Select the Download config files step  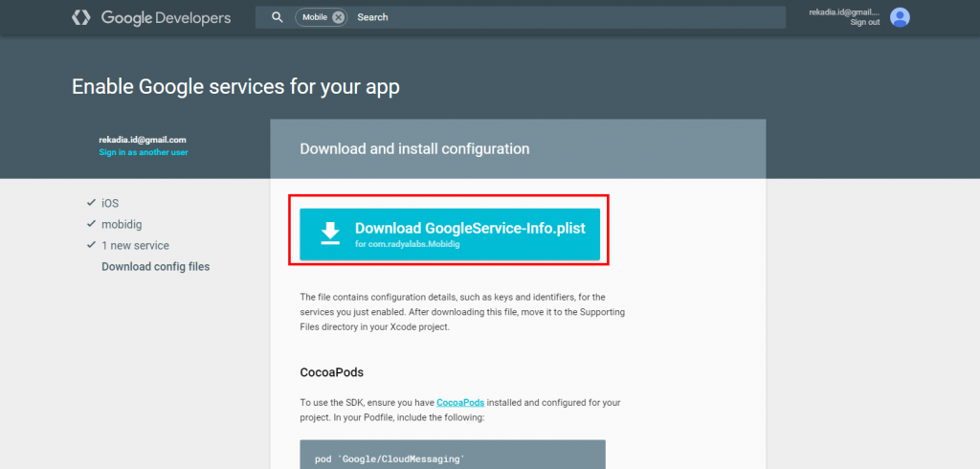[x=156, y=267]
